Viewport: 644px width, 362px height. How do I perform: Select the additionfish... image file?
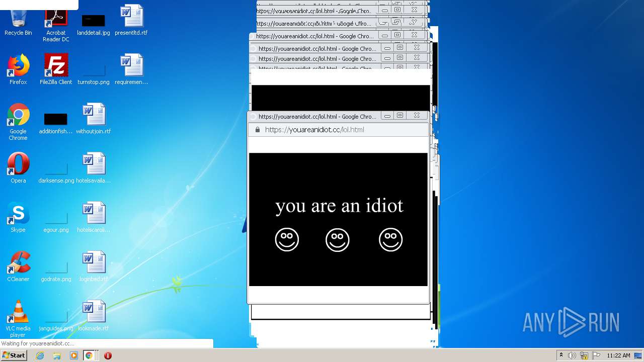pos(56,123)
